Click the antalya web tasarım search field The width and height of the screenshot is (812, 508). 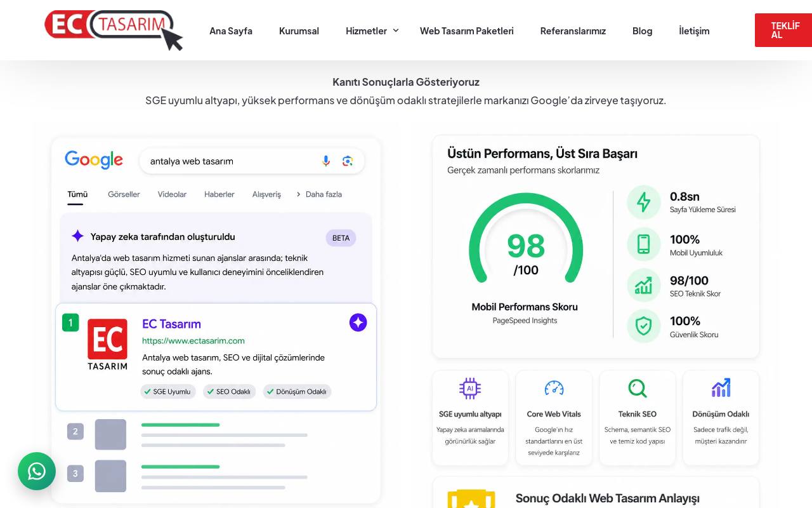click(252, 161)
